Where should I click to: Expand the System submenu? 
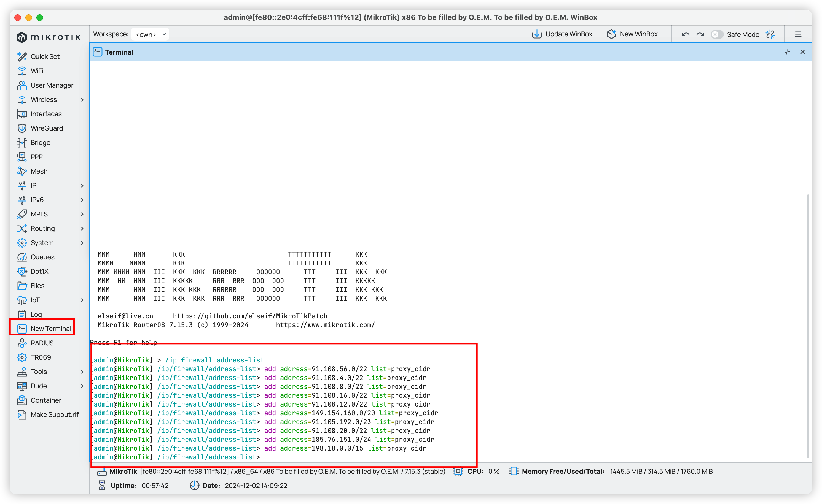coord(82,243)
